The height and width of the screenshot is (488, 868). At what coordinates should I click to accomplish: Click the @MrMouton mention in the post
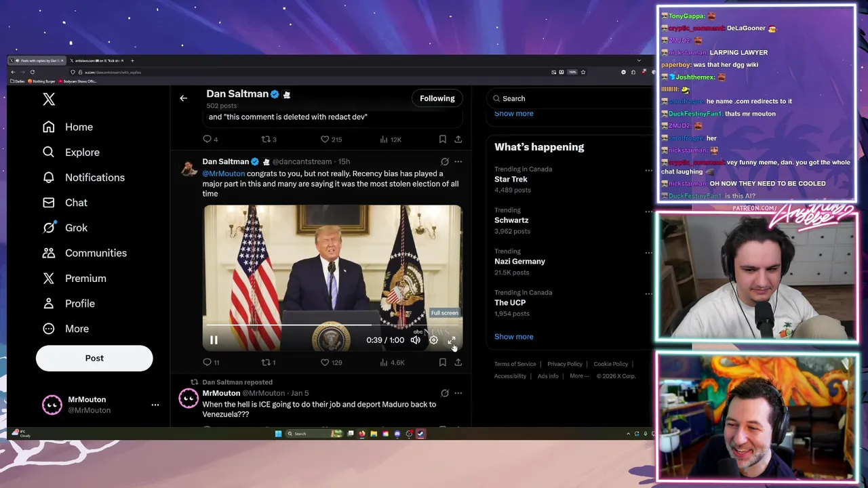[223, 174]
